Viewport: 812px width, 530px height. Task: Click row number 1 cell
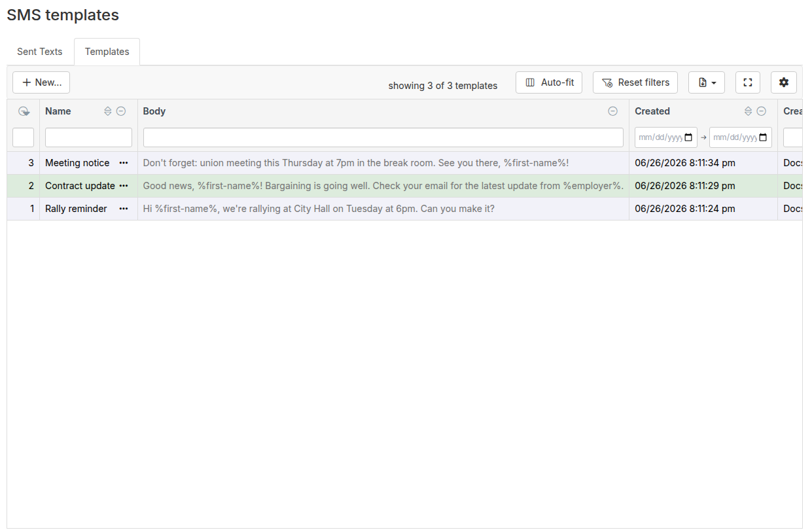pyautogui.click(x=24, y=209)
